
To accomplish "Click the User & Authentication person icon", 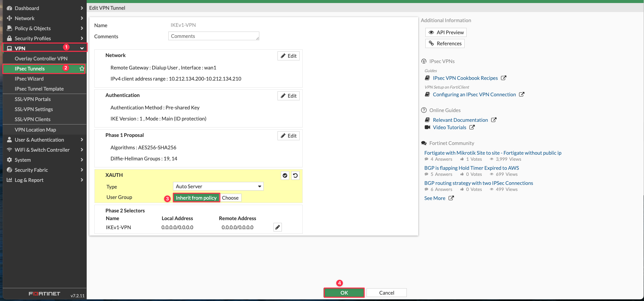I will 9,140.
